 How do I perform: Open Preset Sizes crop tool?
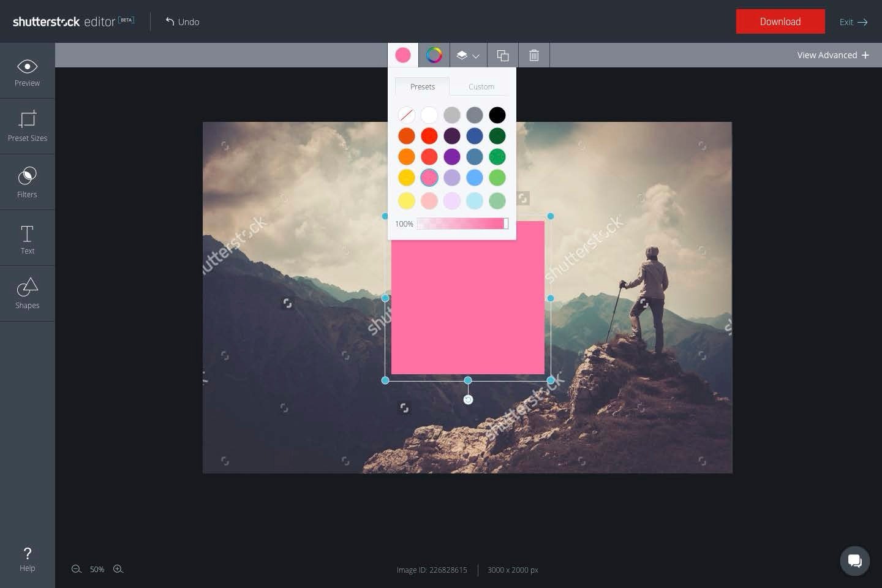coord(27,126)
